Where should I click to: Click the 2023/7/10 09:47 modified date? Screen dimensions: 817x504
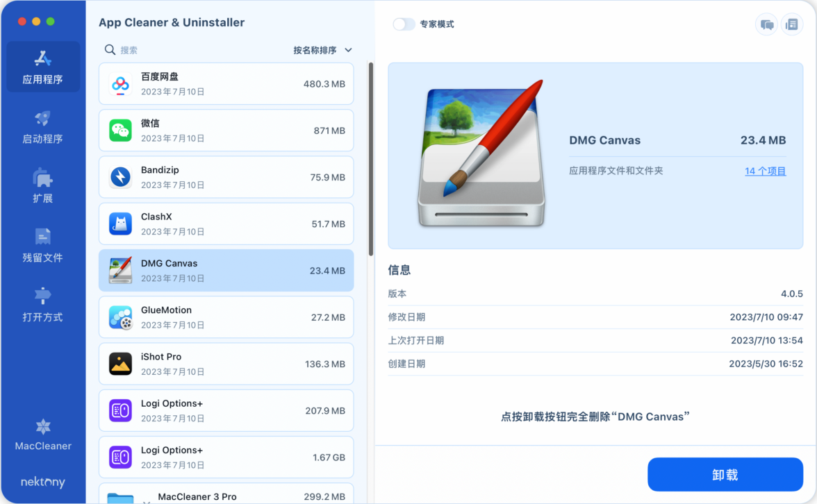(x=766, y=317)
